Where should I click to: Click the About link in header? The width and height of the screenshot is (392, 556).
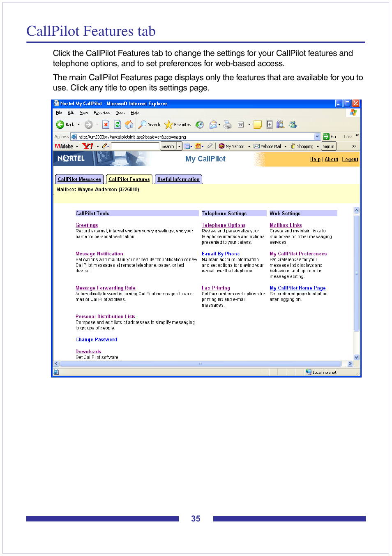(x=332, y=160)
